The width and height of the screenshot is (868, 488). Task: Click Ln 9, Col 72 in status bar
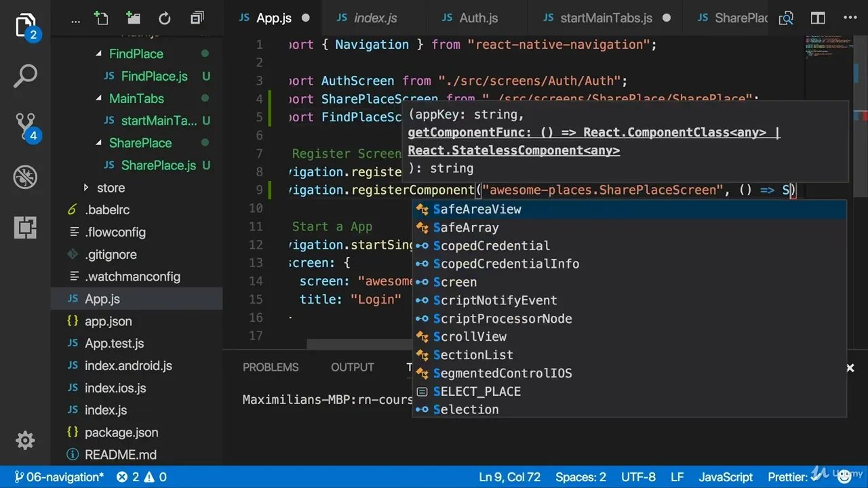tap(510, 477)
